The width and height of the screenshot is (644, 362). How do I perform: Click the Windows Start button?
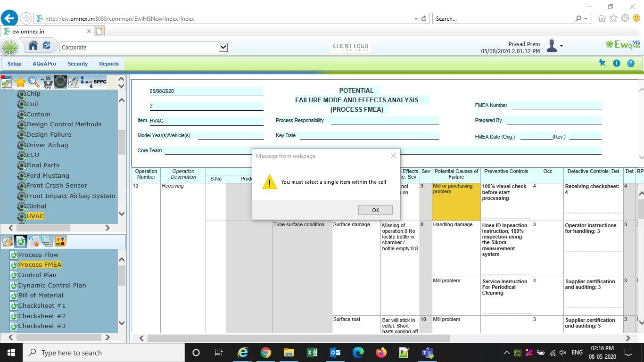pyautogui.click(x=11, y=353)
